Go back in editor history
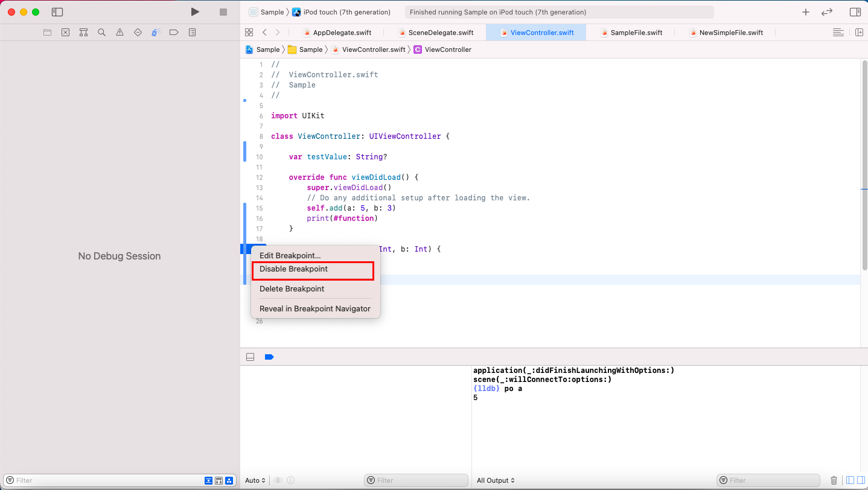This screenshot has height=490, width=868. point(264,32)
